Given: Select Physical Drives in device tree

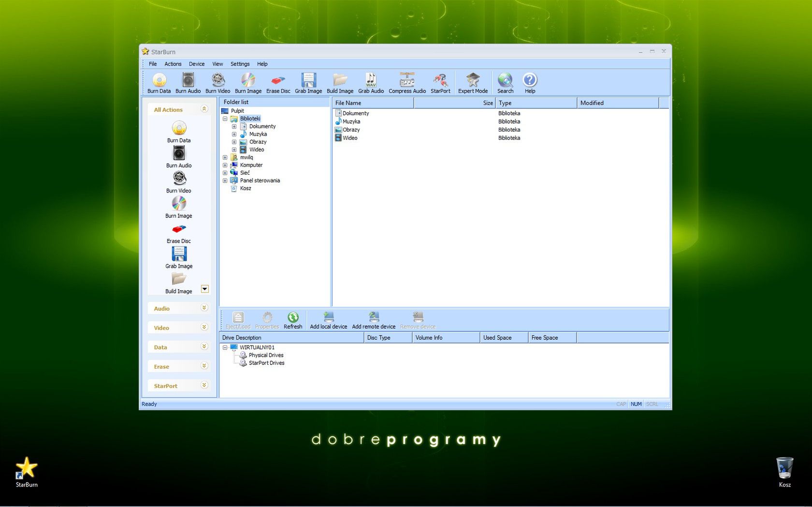Looking at the screenshot, I should [266, 355].
